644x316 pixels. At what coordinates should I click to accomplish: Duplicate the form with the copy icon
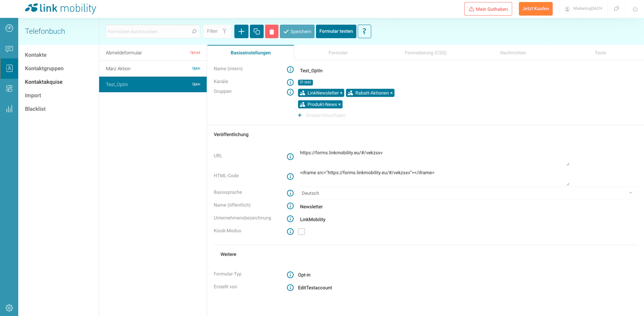tap(257, 32)
